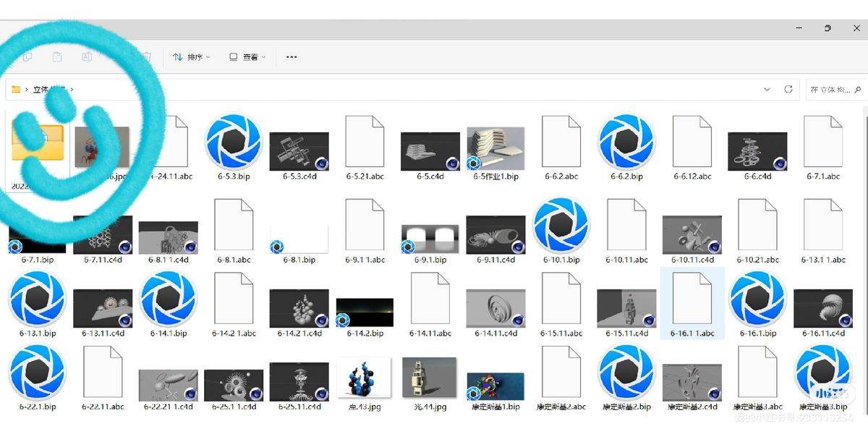Screen dimensions: 868x434
Task: Refresh the folder via the refresh button
Action: tap(788, 90)
